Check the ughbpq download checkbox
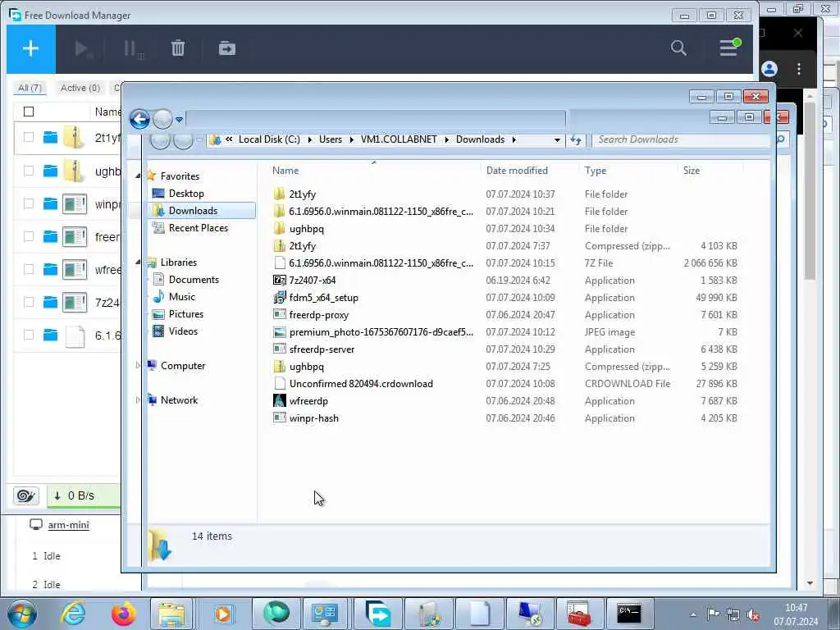 (29, 171)
